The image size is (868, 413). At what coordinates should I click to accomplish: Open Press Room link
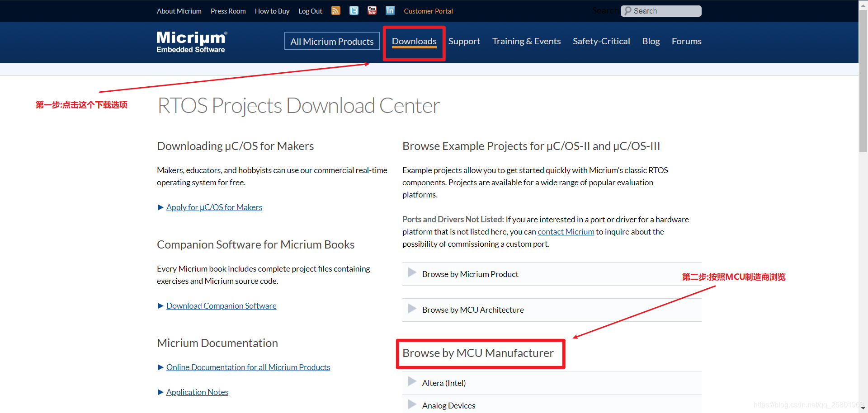228,11
